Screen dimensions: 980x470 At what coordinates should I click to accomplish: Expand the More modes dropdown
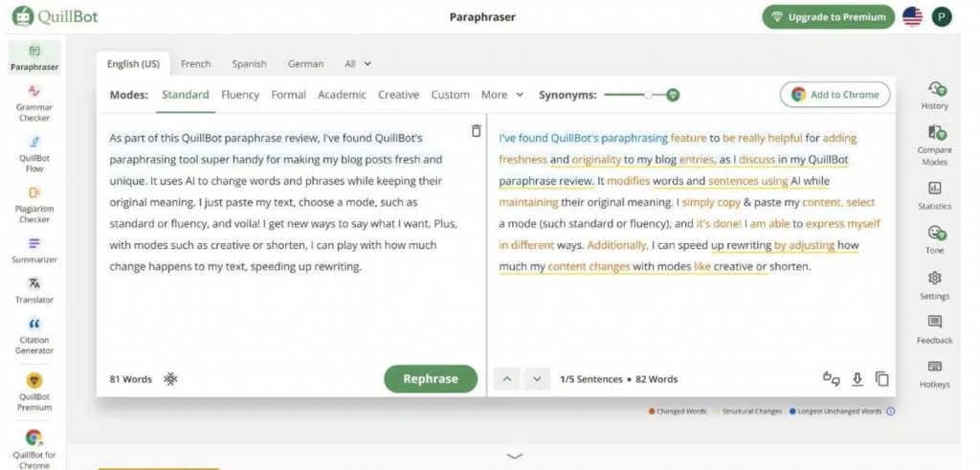tap(501, 95)
